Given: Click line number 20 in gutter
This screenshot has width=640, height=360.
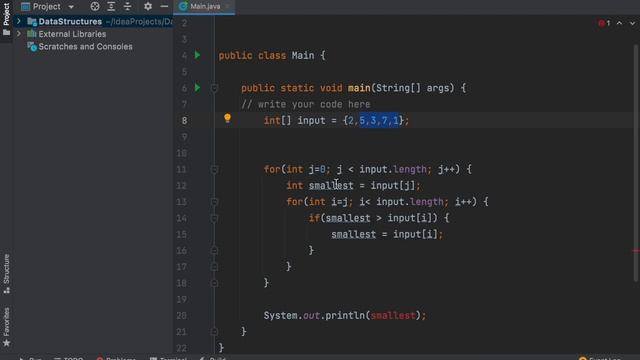Looking at the screenshot, I should click(x=182, y=316).
